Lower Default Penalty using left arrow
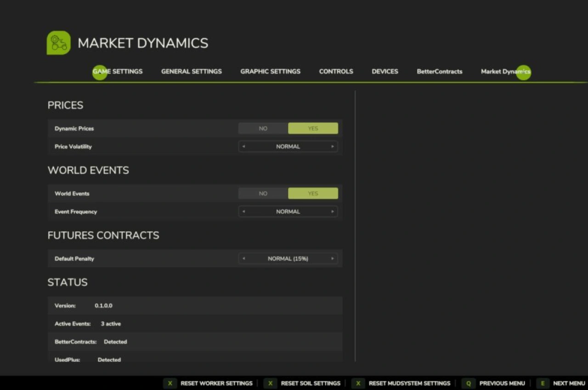Viewport: 588px width, 390px height. point(244,259)
